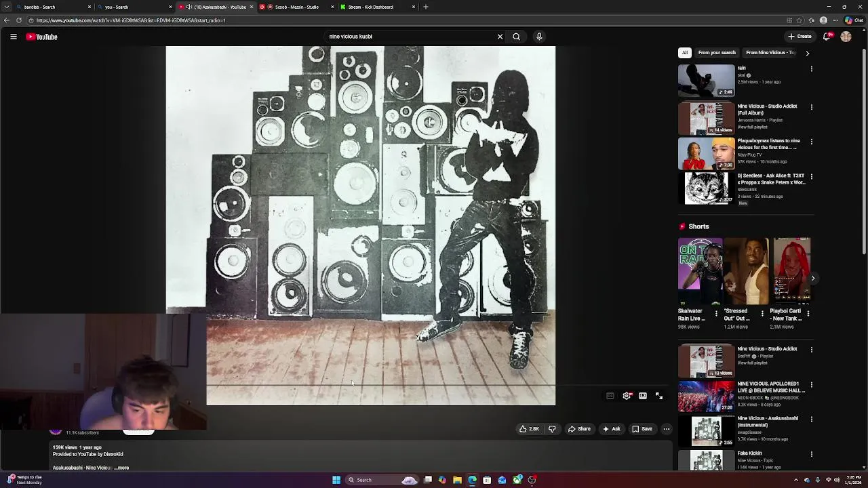The width and height of the screenshot is (868, 488).
Task: Toggle full screen on the player
Action: (x=659, y=396)
